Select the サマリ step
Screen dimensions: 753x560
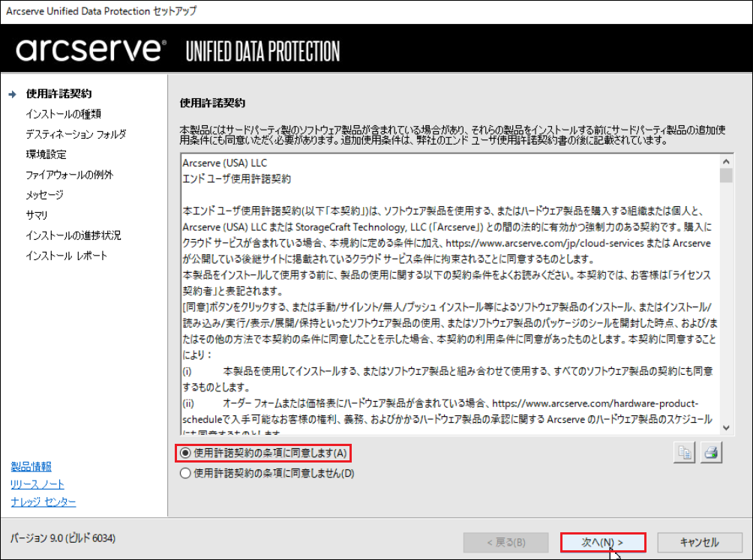37,215
